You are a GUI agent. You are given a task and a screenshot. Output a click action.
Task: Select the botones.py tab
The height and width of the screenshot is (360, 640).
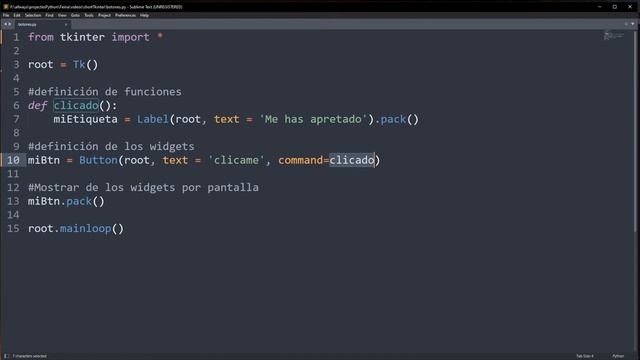(x=41, y=24)
